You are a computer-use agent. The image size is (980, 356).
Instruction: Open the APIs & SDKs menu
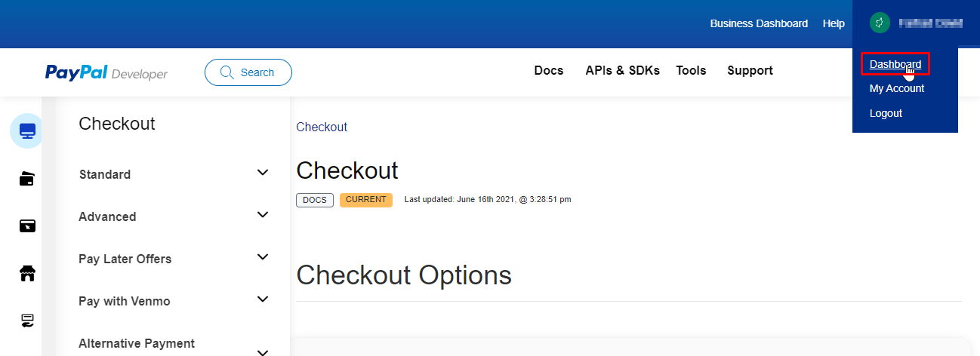click(622, 70)
